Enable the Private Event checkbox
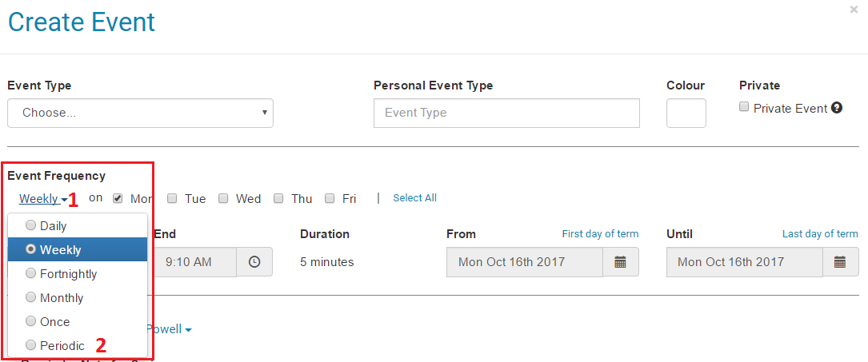This screenshot has width=868, height=362. click(x=744, y=107)
